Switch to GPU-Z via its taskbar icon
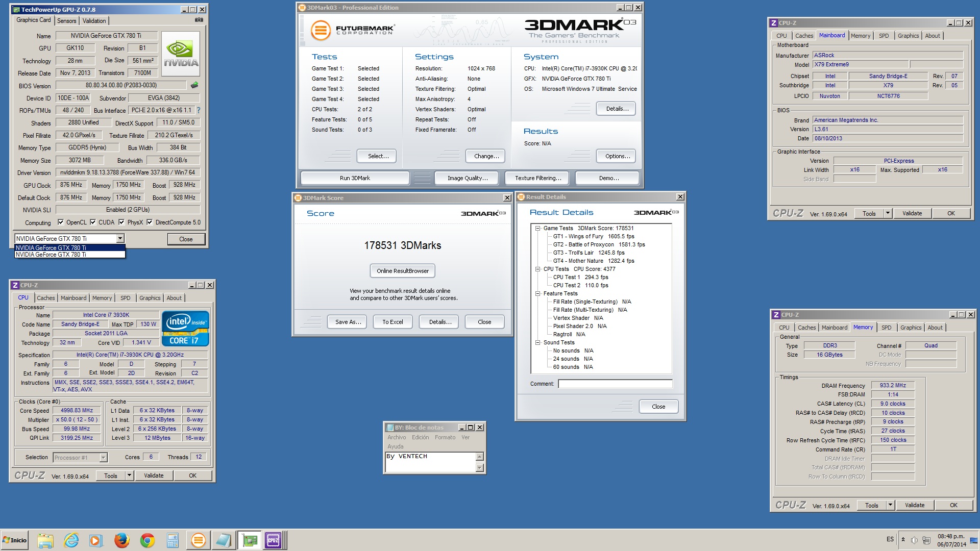 point(250,540)
